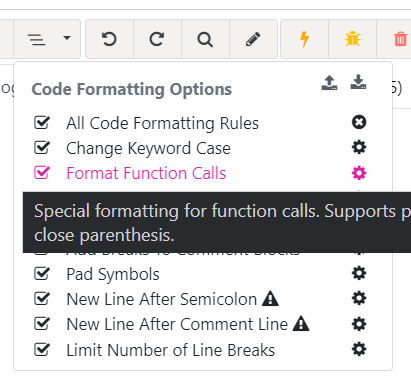Screen dimensions: 411x379
Task: Click the upload options icon
Action: [x=329, y=83]
